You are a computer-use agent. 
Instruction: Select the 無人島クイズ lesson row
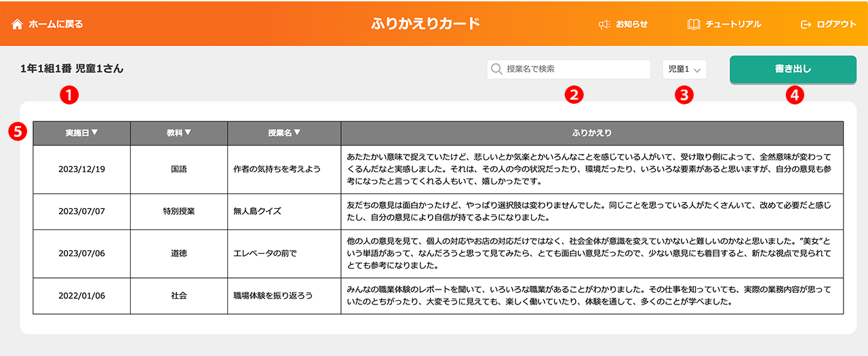[256, 211]
